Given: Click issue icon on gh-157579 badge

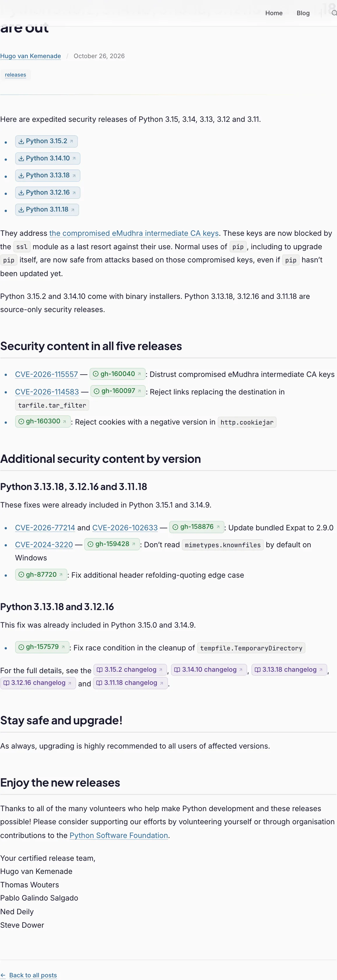Looking at the screenshot, I should pyautogui.click(x=21, y=647).
